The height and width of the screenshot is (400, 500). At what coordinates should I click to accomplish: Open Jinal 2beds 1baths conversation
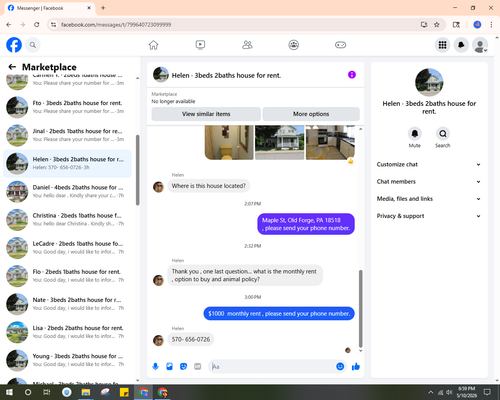click(67, 135)
